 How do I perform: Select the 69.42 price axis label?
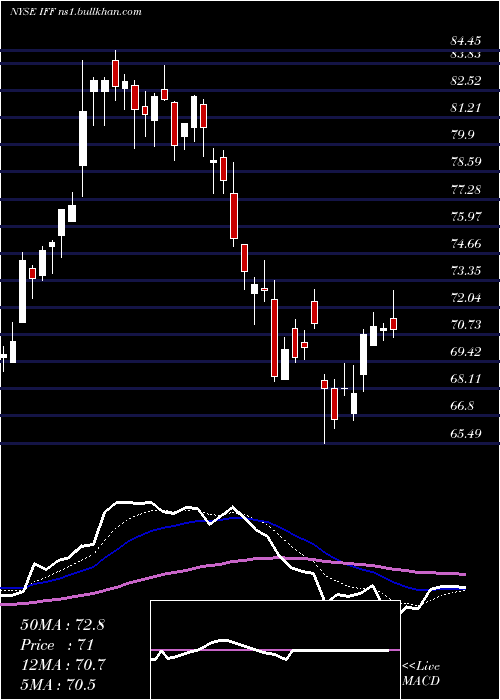(466, 352)
